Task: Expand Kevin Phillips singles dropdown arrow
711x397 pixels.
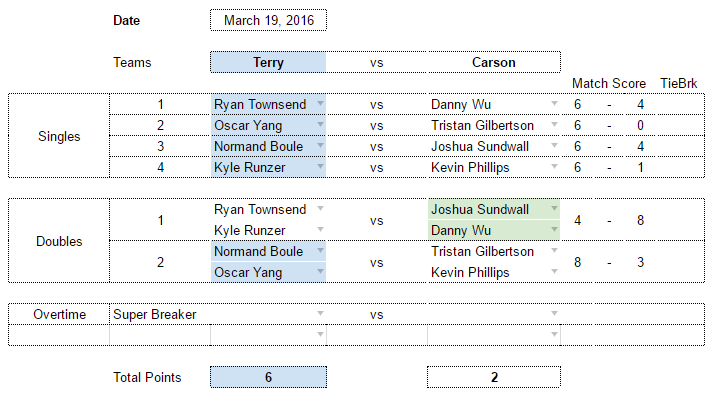Action: (x=554, y=167)
